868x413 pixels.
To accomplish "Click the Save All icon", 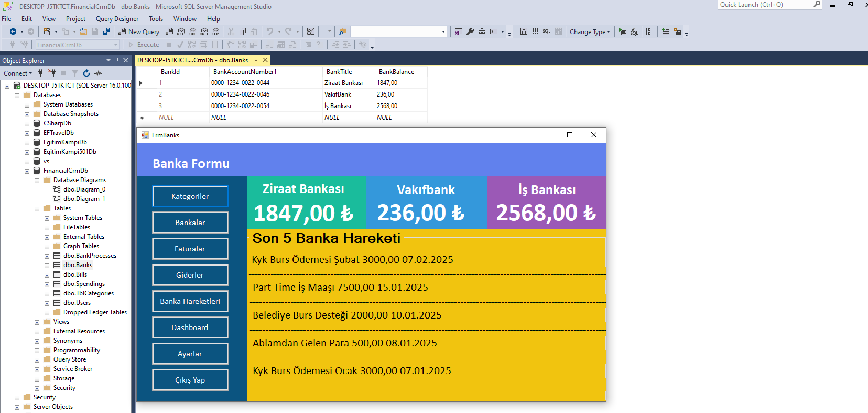I will [x=106, y=31].
